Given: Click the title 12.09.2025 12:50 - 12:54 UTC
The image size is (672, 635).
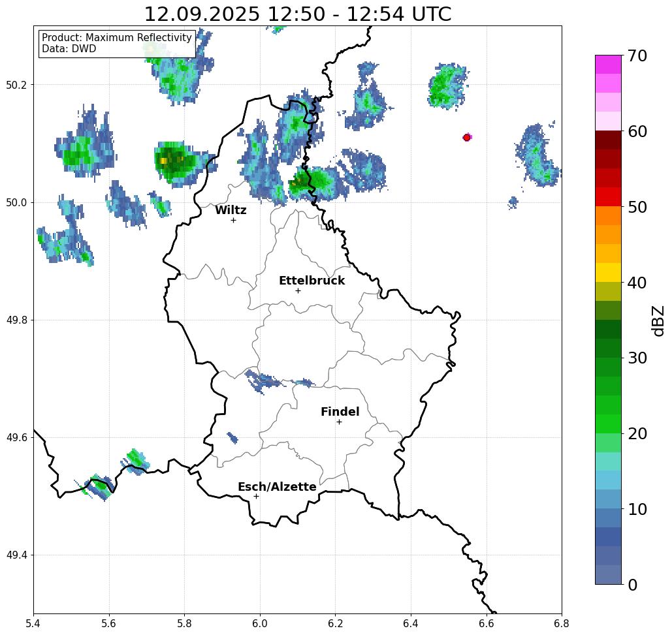Looking at the screenshot, I should pyautogui.click(x=297, y=14).
